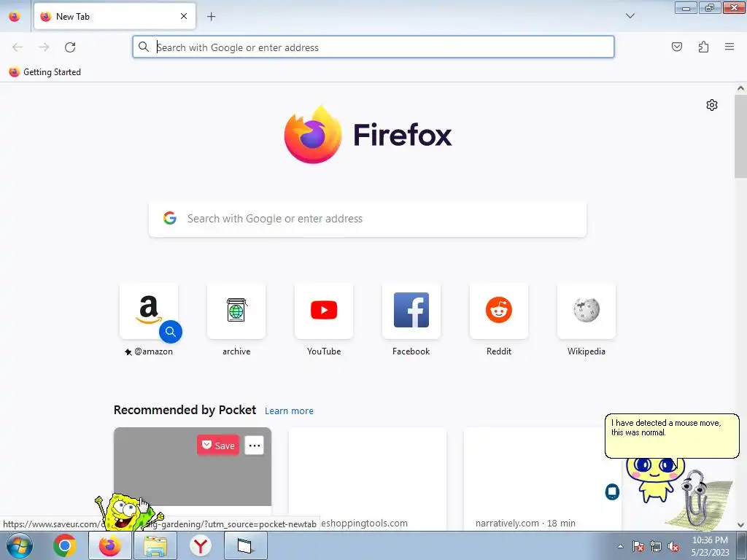
Task: Click the Amazon tile search badge
Action: click(171, 332)
